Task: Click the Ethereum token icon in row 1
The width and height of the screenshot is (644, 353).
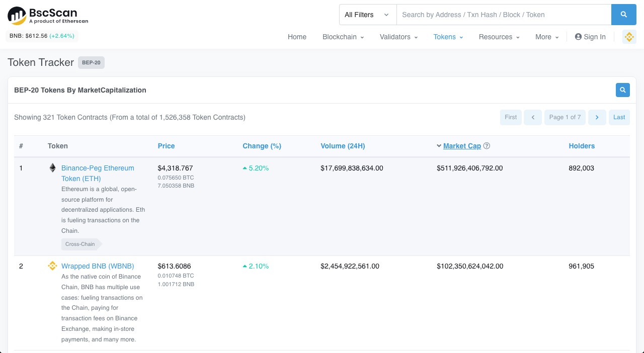Action: (x=52, y=168)
